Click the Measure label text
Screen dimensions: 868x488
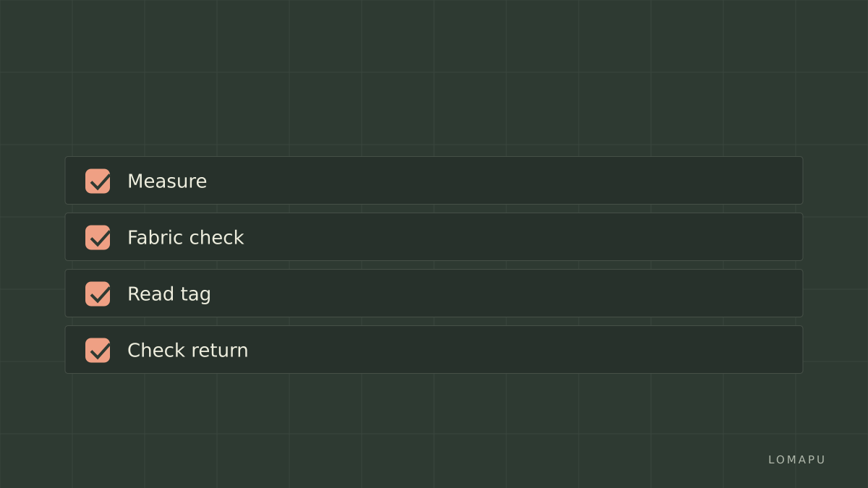[167, 181]
